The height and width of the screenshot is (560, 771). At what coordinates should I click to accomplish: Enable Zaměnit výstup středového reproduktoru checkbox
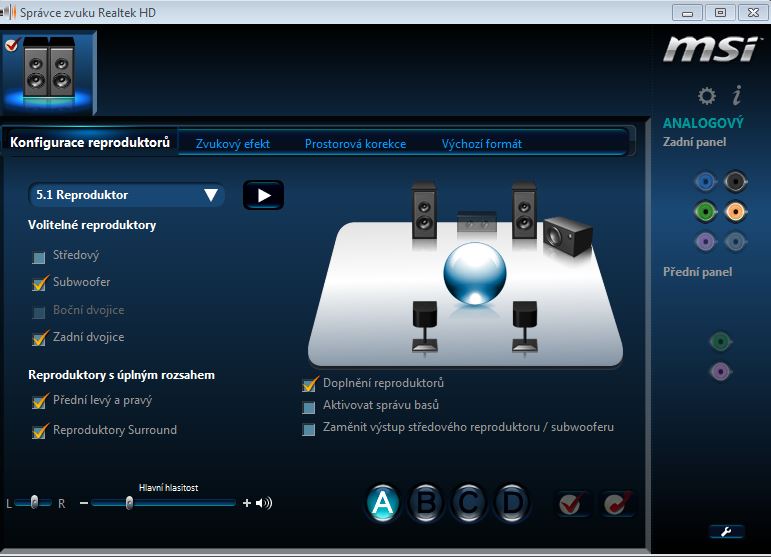click(x=309, y=430)
